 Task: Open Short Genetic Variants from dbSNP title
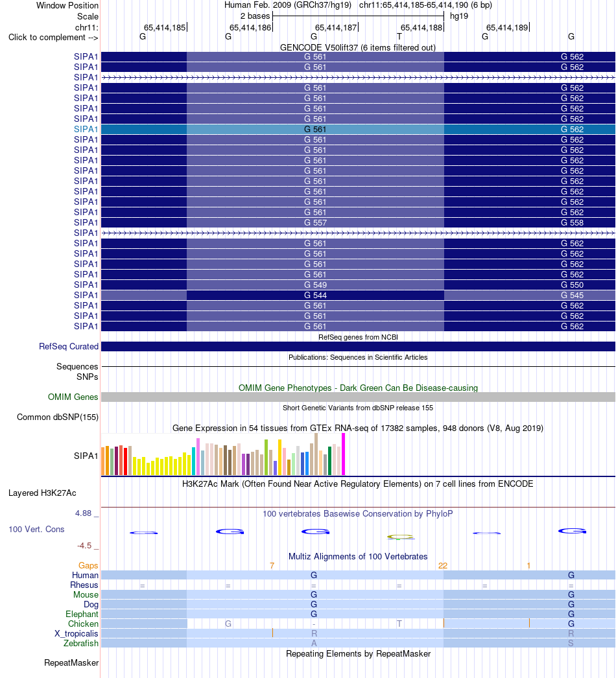358,408
